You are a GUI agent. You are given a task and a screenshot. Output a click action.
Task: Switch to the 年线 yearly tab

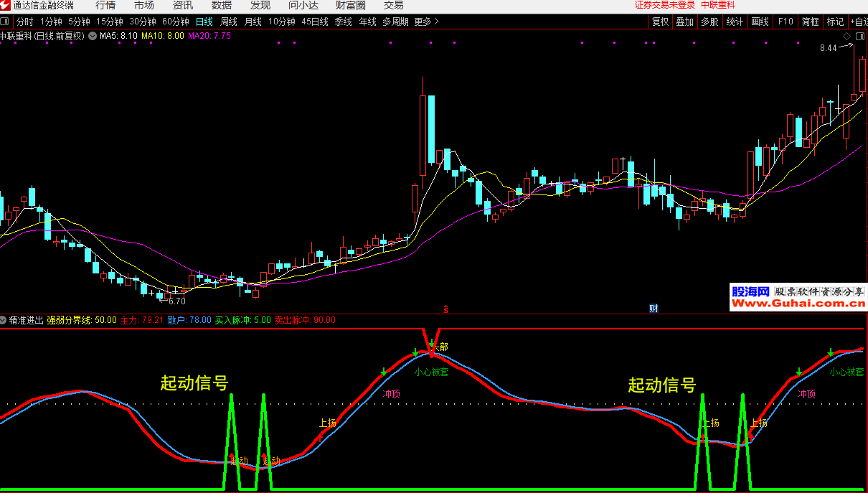pyautogui.click(x=367, y=22)
